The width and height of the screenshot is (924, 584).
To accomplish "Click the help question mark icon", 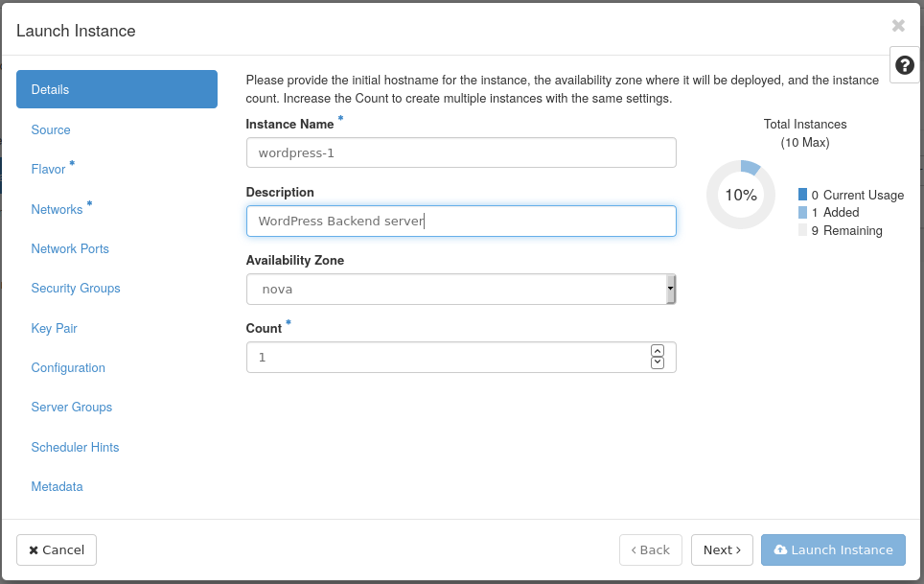I will point(904,65).
